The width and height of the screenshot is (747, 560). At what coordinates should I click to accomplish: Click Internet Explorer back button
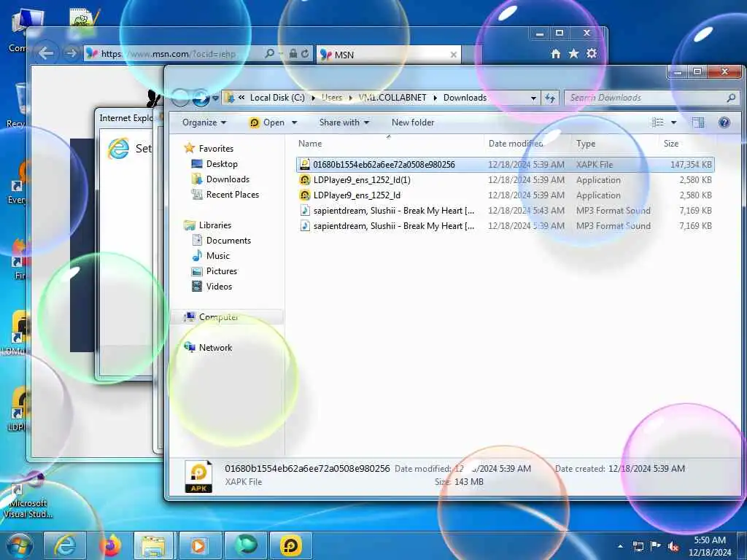46,52
